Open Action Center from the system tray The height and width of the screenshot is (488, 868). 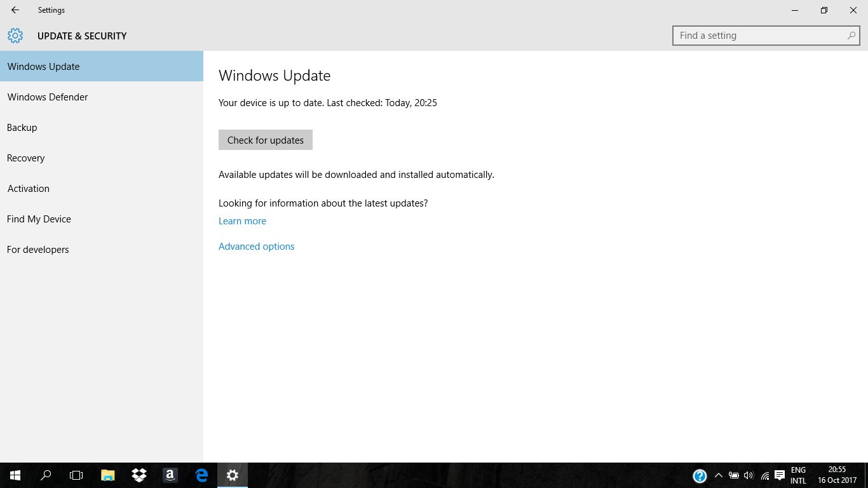[778, 475]
